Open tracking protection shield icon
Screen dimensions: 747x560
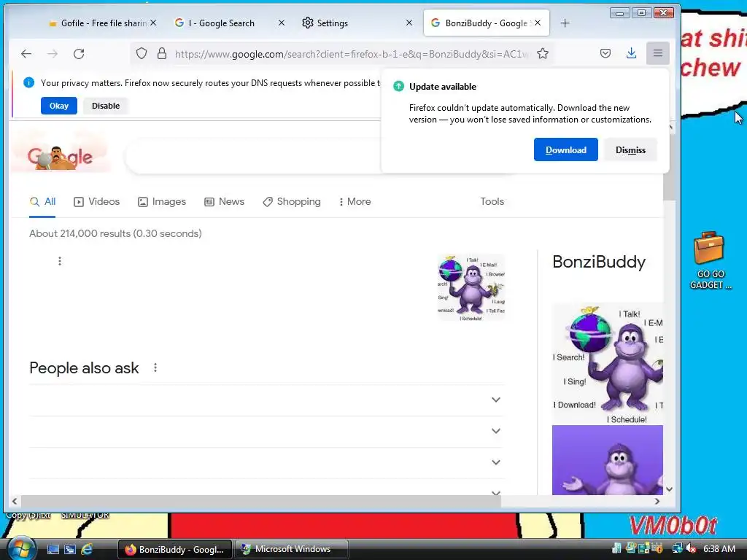(142, 53)
